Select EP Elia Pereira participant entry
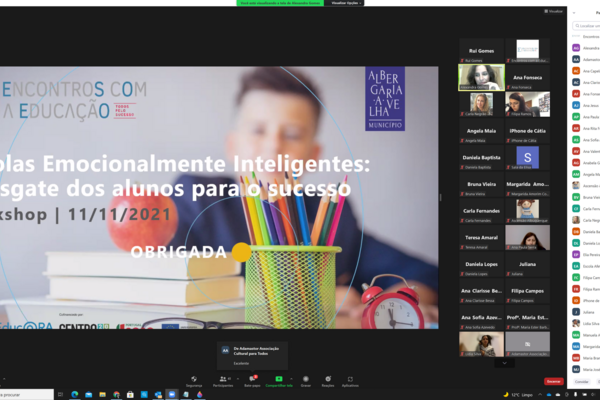Image resolution: width=600 pixels, height=400 pixels. pyautogui.click(x=586, y=255)
